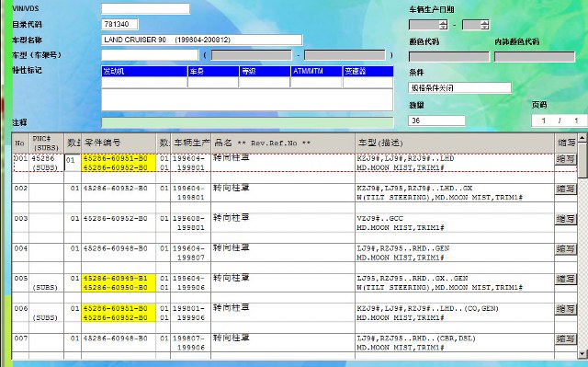Viewport: 588px width, 367px height.
Task: Click the 条件 field 规格条件关闭
Action: point(459,88)
